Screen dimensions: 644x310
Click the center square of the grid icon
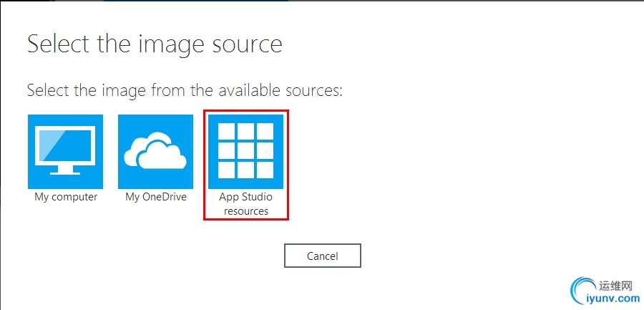click(246, 151)
